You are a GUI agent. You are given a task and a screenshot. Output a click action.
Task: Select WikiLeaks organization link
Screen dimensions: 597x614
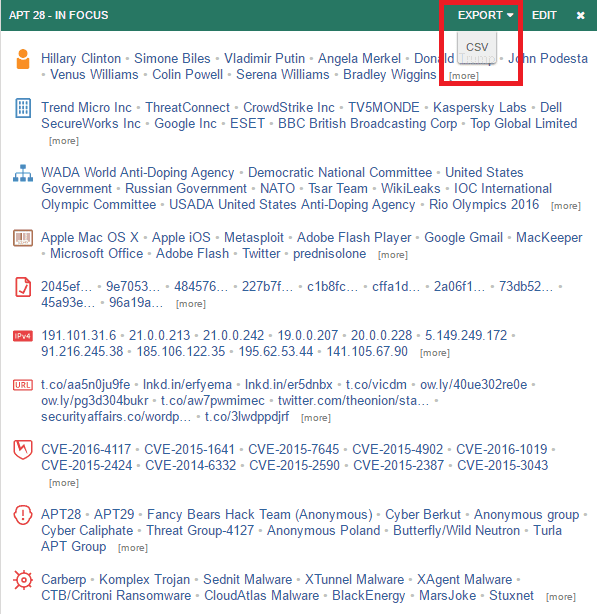411,188
